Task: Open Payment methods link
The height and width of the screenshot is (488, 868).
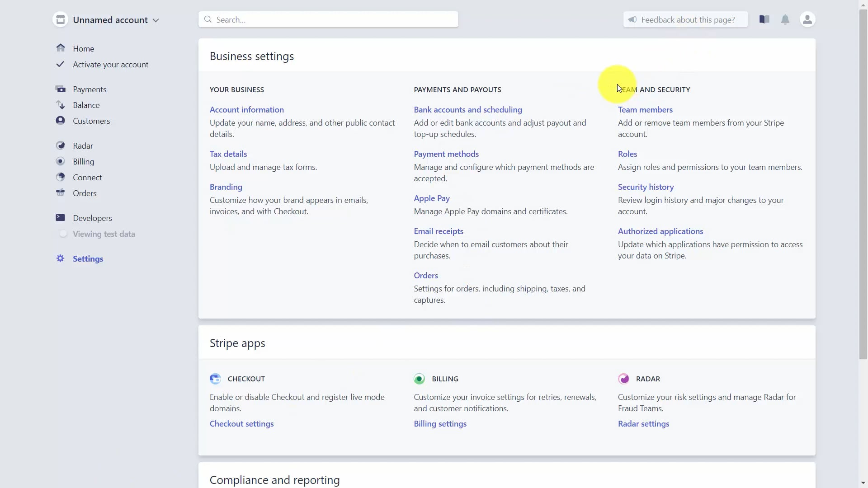Action: [446, 154]
